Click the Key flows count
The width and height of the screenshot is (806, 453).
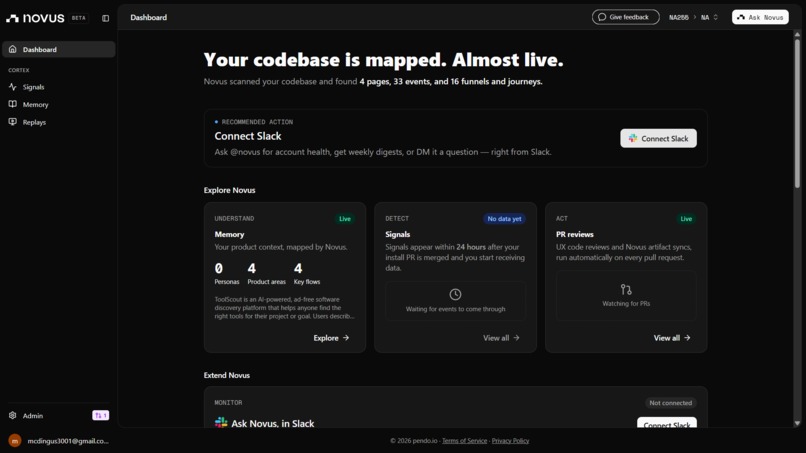[x=298, y=268]
